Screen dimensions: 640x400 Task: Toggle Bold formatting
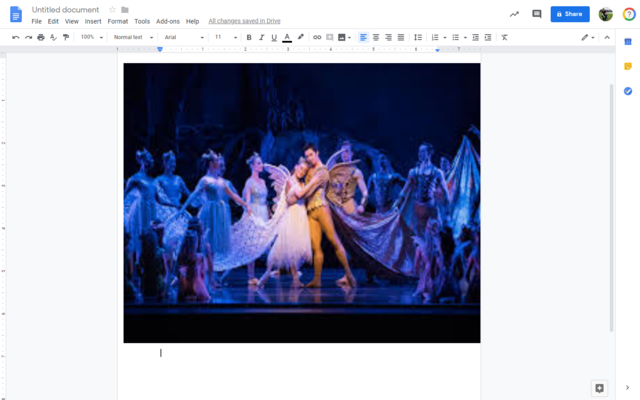(249, 37)
